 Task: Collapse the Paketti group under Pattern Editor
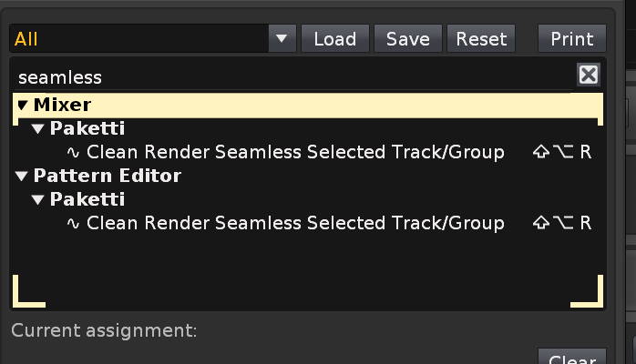pos(38,200)
